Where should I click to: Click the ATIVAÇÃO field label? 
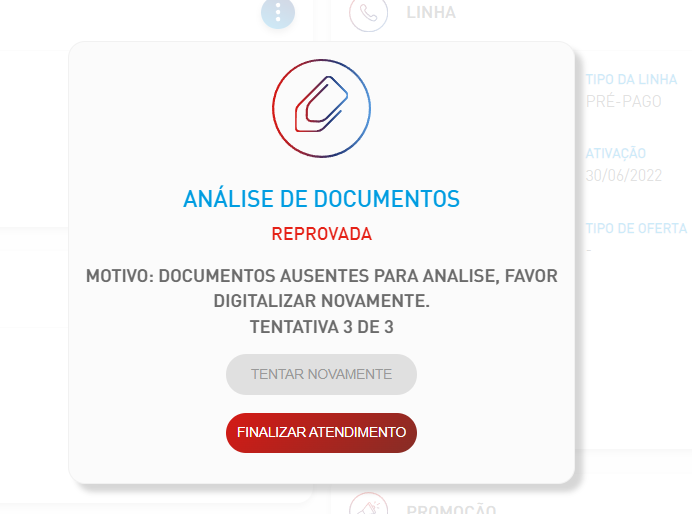click(616, 153)
